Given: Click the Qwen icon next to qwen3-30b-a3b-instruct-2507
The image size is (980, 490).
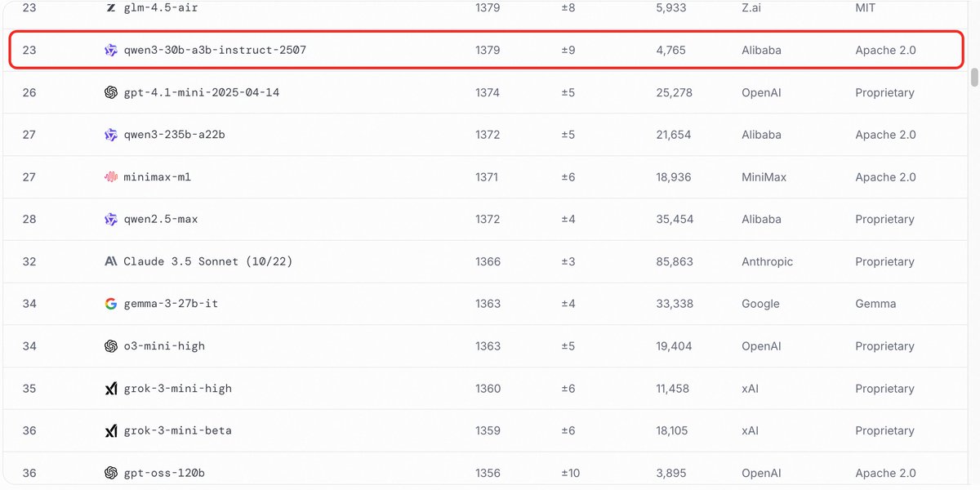Looking at the screenshot, I should pos(111,51).
